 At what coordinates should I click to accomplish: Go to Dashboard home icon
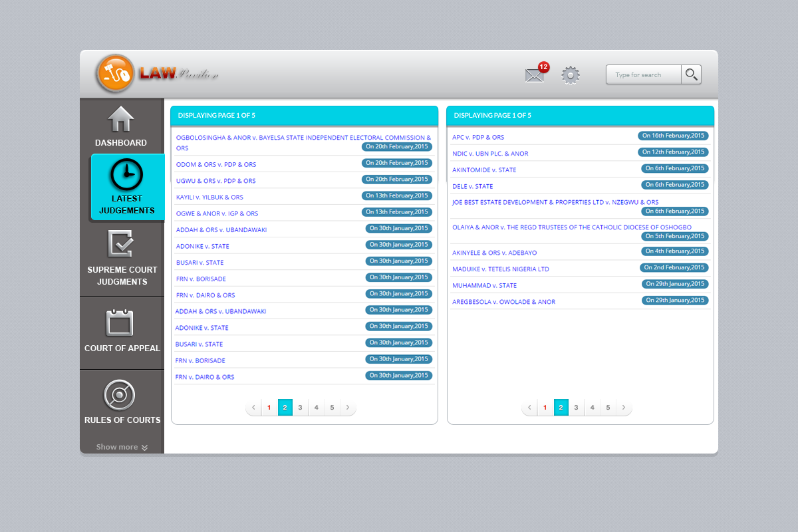121,120
